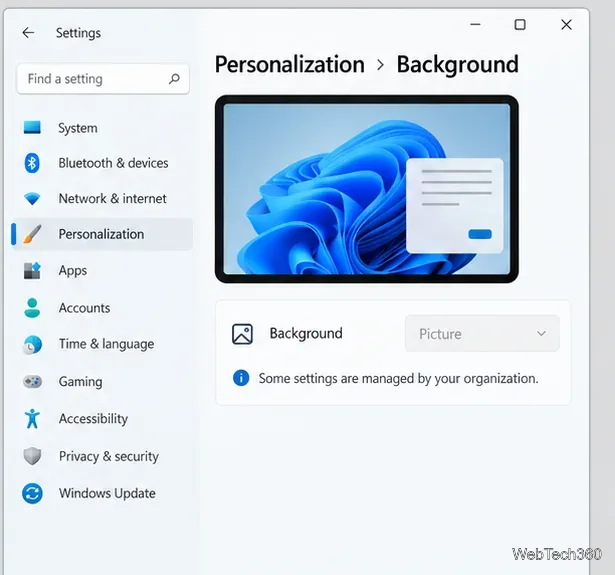Screen dimensions: 615x575
Task: Close the Settings window
Action: pyautogui.click(x=566, y=25)
